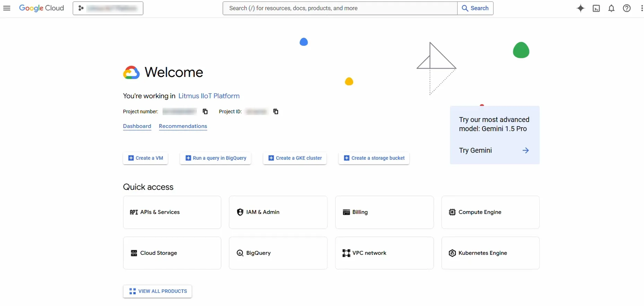Open BigQuery quick access card
This screenshot has width=644, height=306.
(278, 253)
